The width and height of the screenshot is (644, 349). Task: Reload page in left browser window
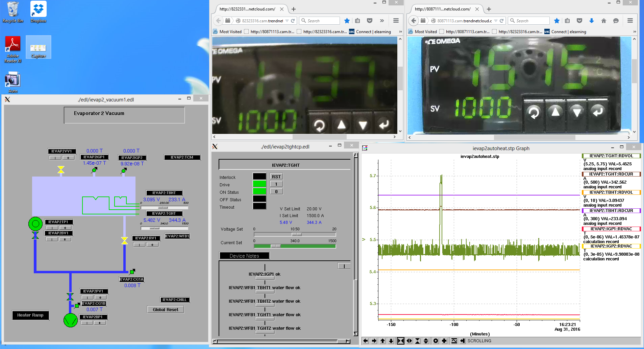pos(293,21)
